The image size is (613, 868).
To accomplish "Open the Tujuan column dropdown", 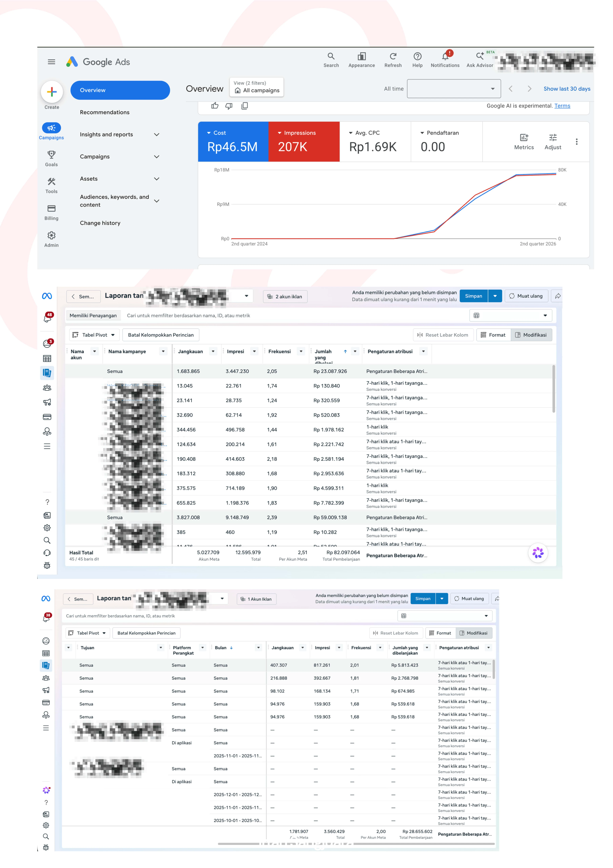I will point(161,648).
